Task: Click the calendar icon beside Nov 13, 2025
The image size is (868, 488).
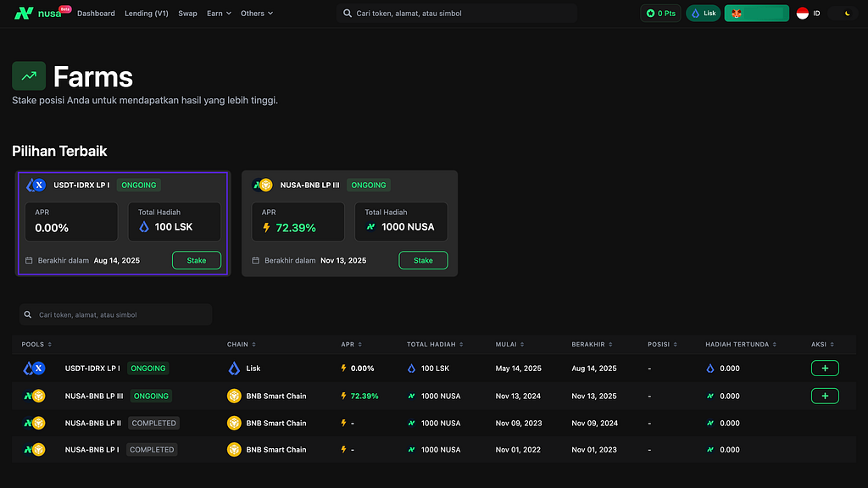Action: coord(255,260)
